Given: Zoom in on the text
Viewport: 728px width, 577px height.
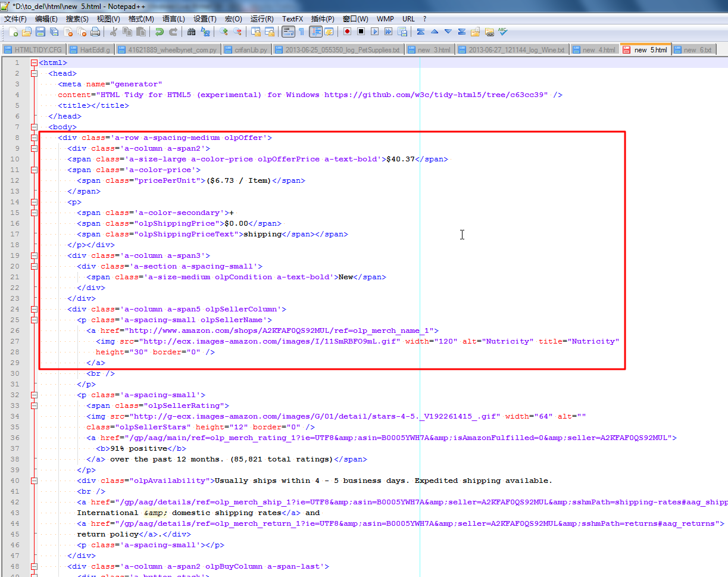Looking at the screenshot, I should pyautogui.click(x=223, y=33).
